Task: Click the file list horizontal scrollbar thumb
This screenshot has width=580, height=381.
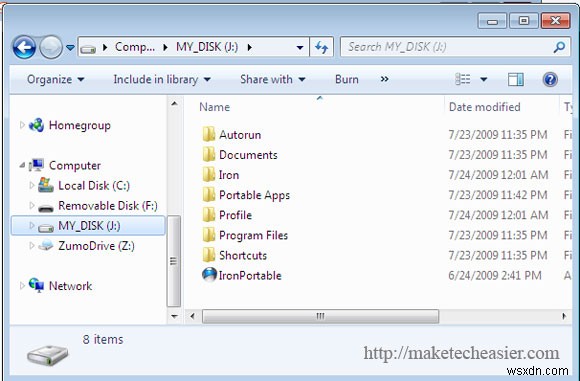Action: pyautogui.click(x=320, y=316)
